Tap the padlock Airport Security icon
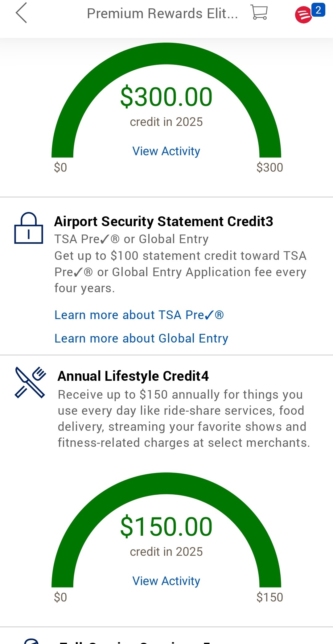Screen dimensions: 333x644 point(29,228)
